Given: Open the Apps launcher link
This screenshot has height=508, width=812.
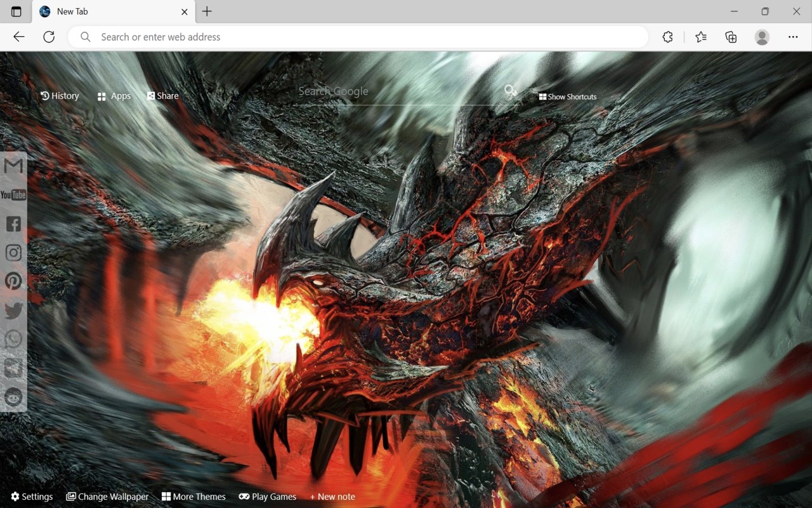Looking at the screenshot, I should tap(114, 96).
